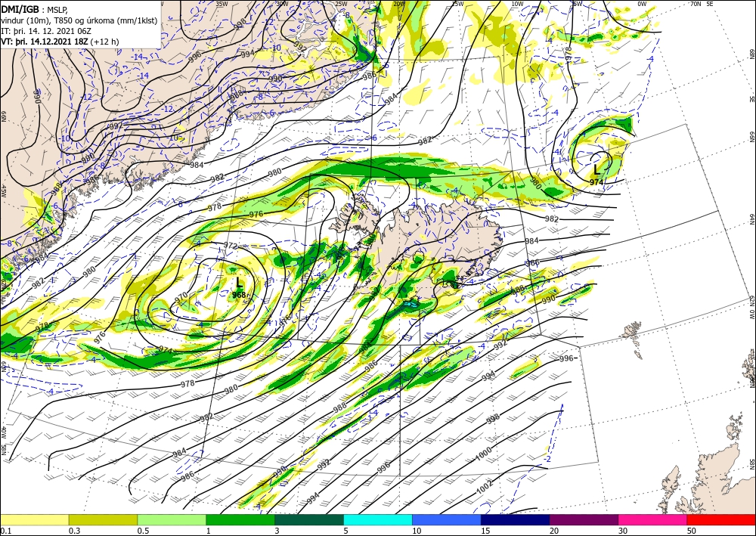This screenshot has width=756, height=536.
Task: Click the 'L' low marker labeled 968
Action: [239, 283]
